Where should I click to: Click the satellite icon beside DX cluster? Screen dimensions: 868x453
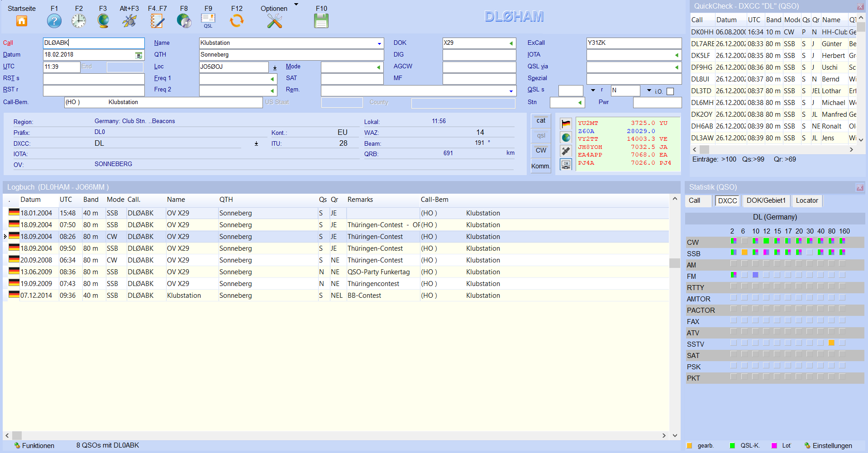click(566, 151)
